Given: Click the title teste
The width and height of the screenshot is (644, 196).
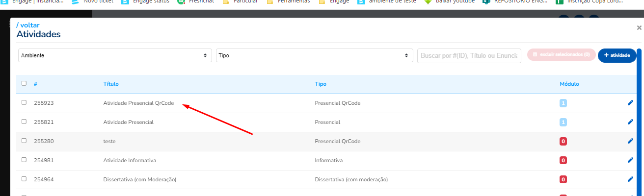Looking at the screenshot, I should [x=109, y=141].
